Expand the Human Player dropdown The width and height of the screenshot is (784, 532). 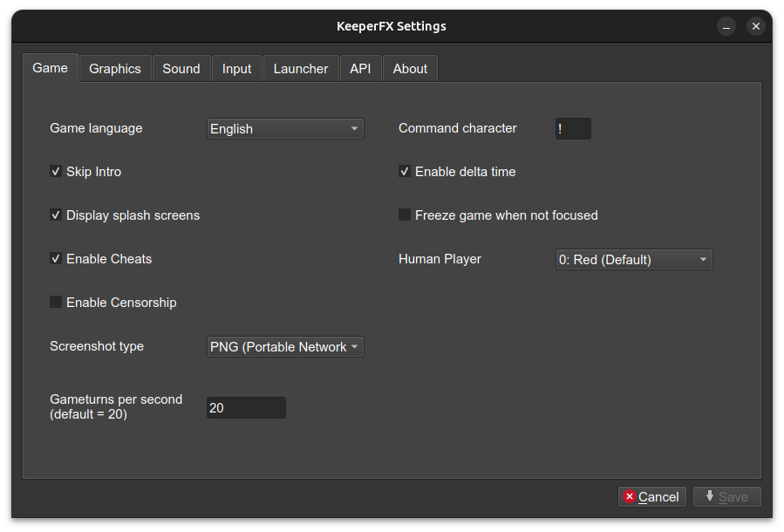[x=634, y=260]
